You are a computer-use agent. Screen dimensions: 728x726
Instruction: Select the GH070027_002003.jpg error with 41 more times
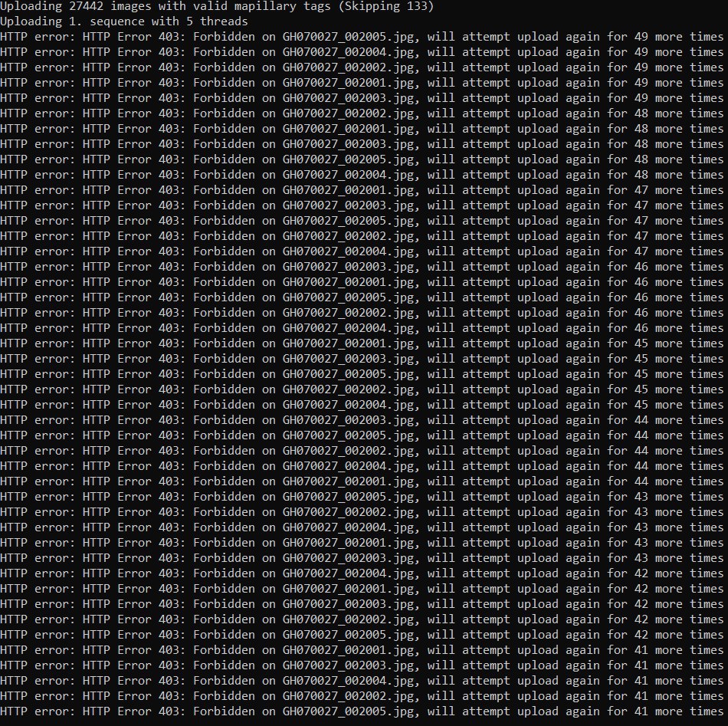point(362,665)
